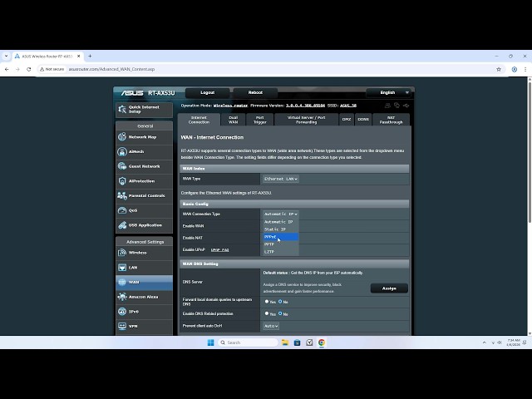This screenshot has width=532, height=399.
Task: Switch to Port Trigger tab
Action: point(260,120)
